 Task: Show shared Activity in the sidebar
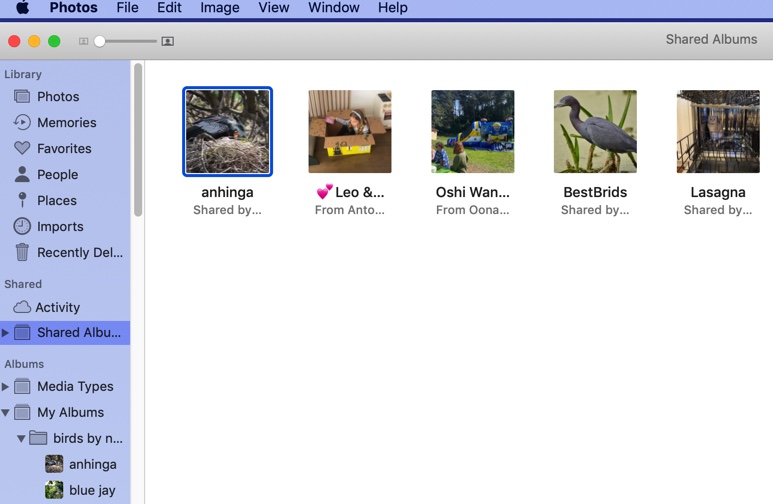pos(57,307)
